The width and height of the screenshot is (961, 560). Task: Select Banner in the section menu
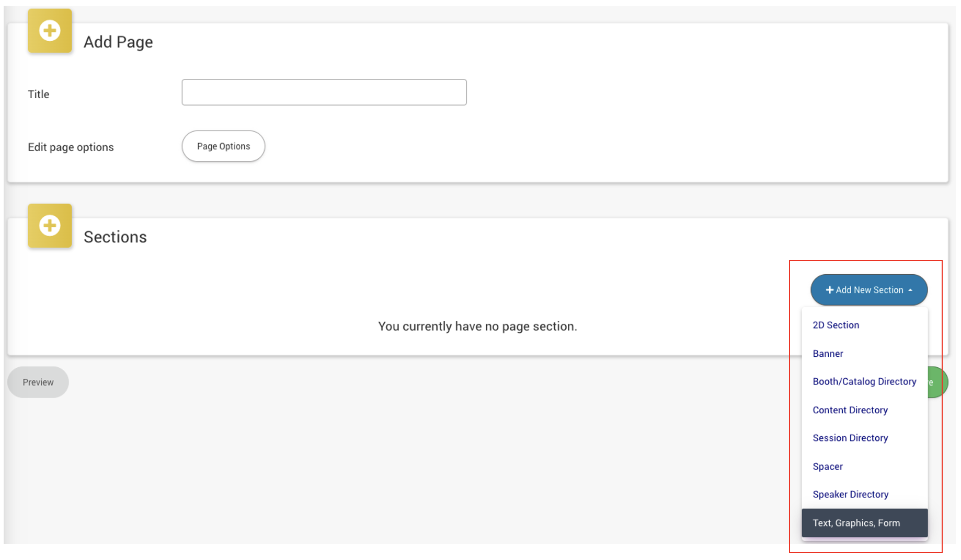point(865,354)
